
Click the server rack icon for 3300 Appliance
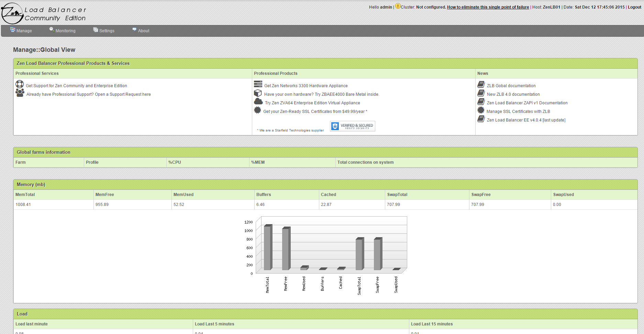(258, 84)
